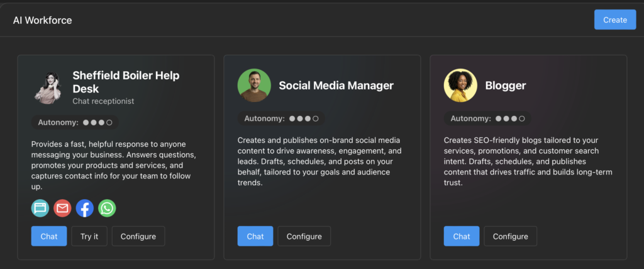Select the Blogger card title

point(506,85)
